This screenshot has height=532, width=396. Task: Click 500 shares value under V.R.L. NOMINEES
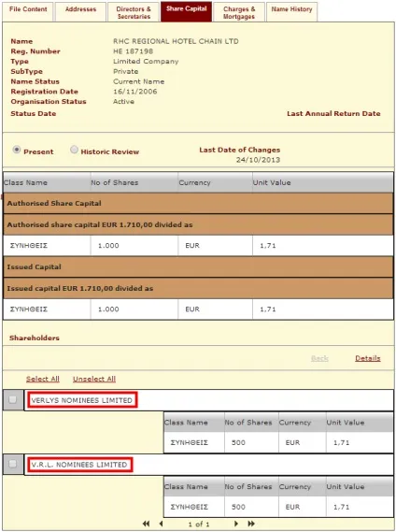click(x=238, y=507)
